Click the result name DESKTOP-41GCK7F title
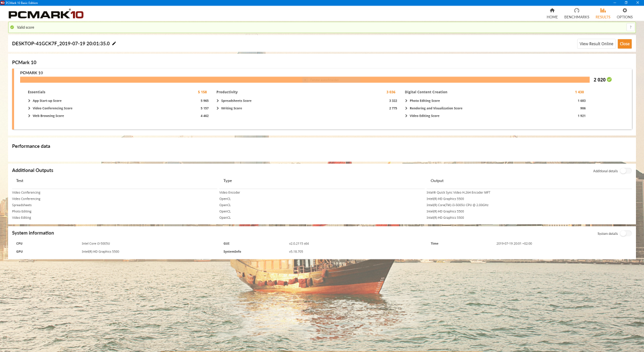The height and width of the screenshot is (352, 644). 61,44
